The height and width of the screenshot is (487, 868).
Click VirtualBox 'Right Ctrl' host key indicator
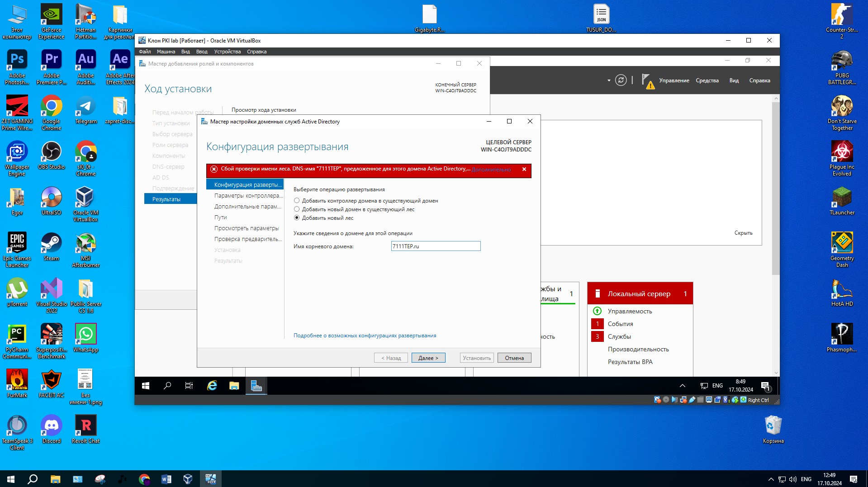(759, 400)
